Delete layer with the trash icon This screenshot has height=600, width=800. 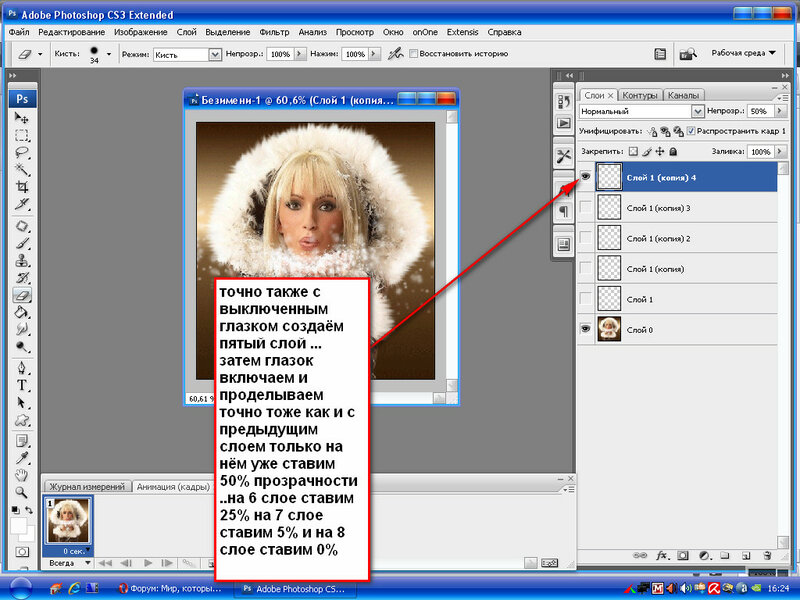pos(766,556)
